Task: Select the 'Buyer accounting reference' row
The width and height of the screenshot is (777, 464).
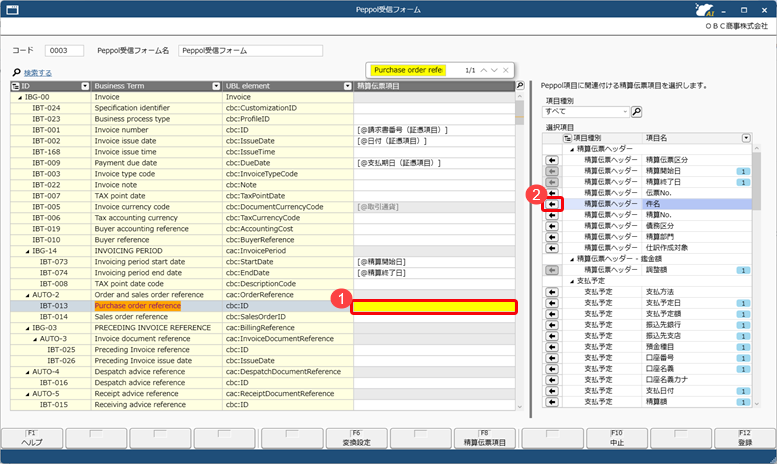Action: (x=263, y=229)
